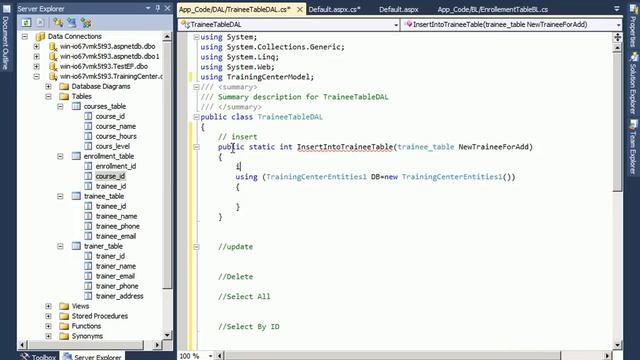640x360 pixels.
Task: Click the Stop Refresh icon in Server Explorer
Action: tap(40, 22)
